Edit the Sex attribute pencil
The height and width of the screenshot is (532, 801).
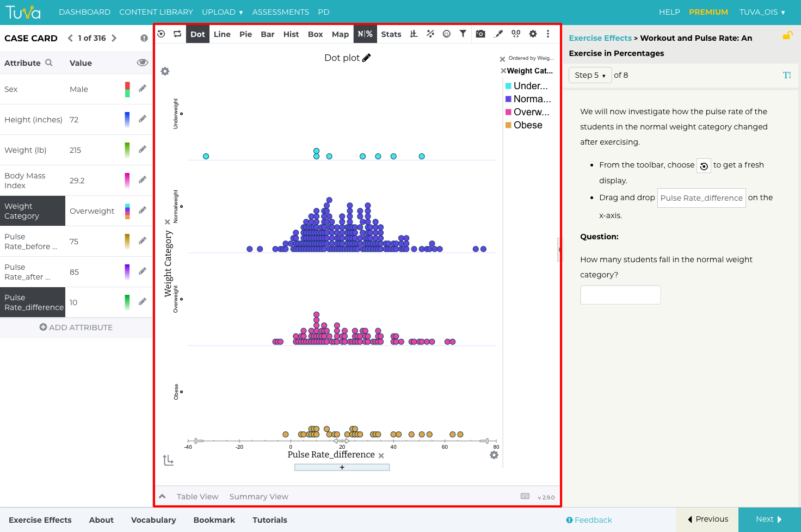(x=143, y=88)
